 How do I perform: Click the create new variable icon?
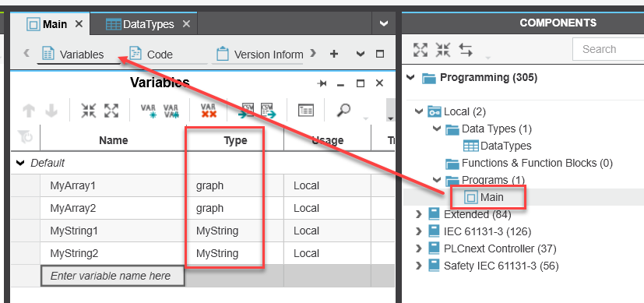pyautogui.click(x=148, y=111)
